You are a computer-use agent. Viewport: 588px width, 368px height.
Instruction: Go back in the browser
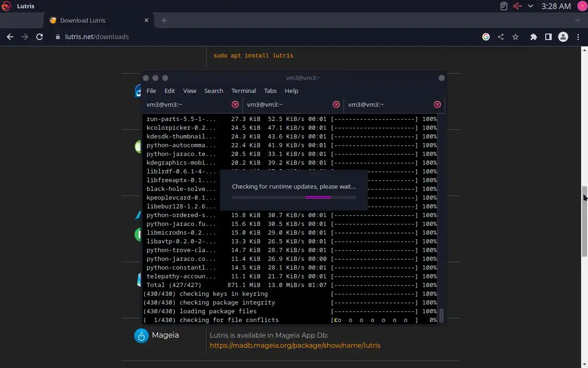[10, 37]
